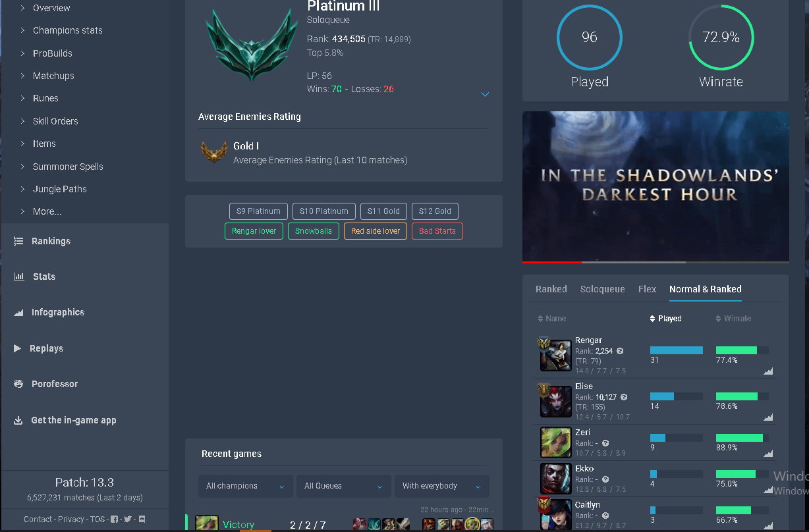Click the Red side lover tag

pyautogui.click(x=376, y=231)
